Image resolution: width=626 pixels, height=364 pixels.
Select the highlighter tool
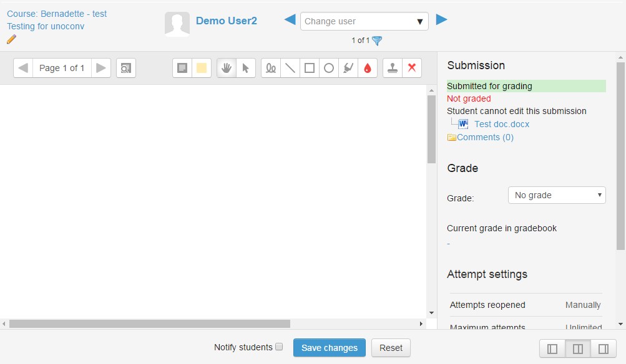click(x=348, y=68)
